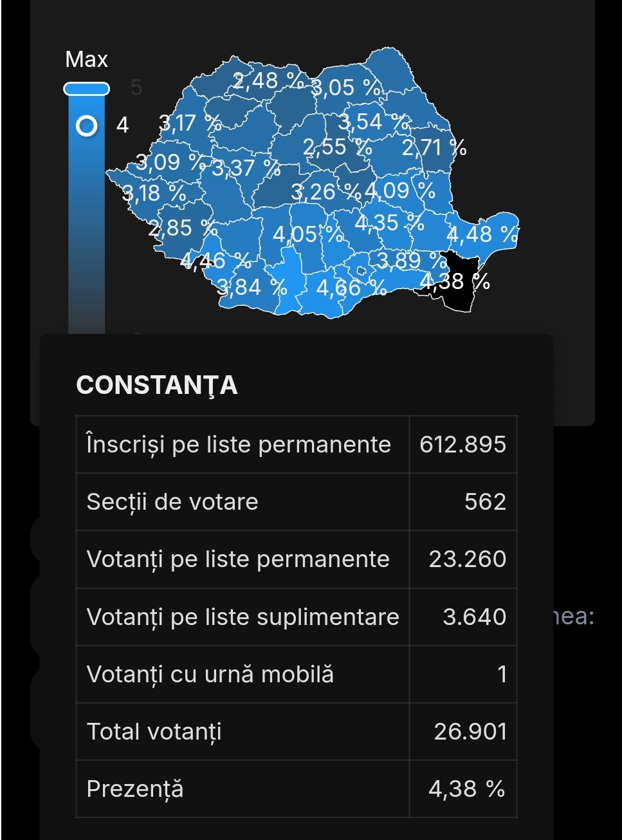This screenshot has width=622, height=840.
Task: Click the county labeled 3,09 %
Action: pos(171,162)
